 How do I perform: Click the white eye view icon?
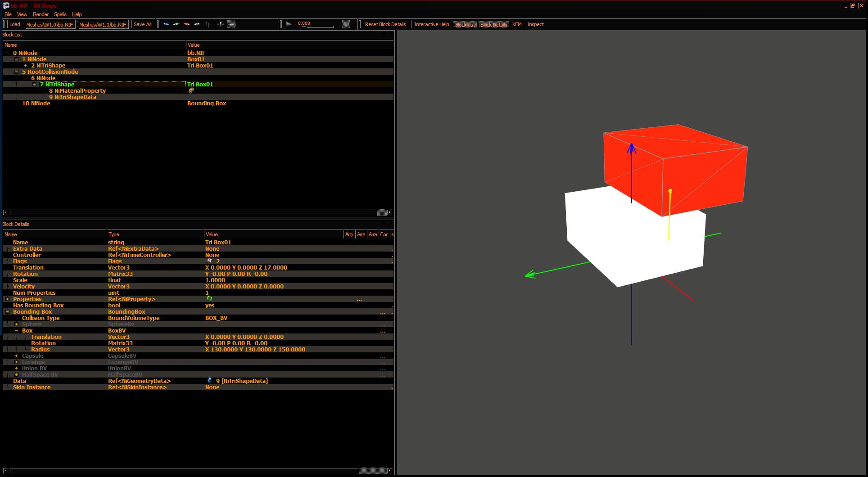pos(197,24)
